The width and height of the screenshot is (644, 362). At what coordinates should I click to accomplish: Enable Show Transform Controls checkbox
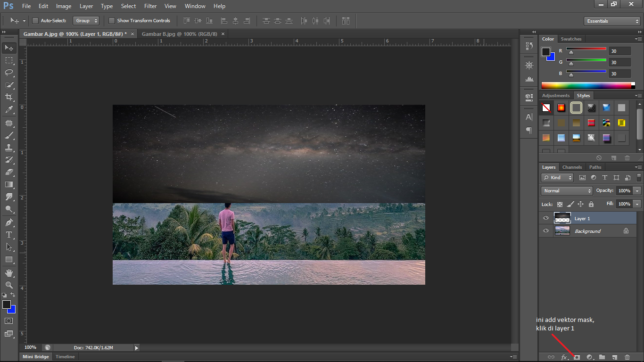point(112,21)
